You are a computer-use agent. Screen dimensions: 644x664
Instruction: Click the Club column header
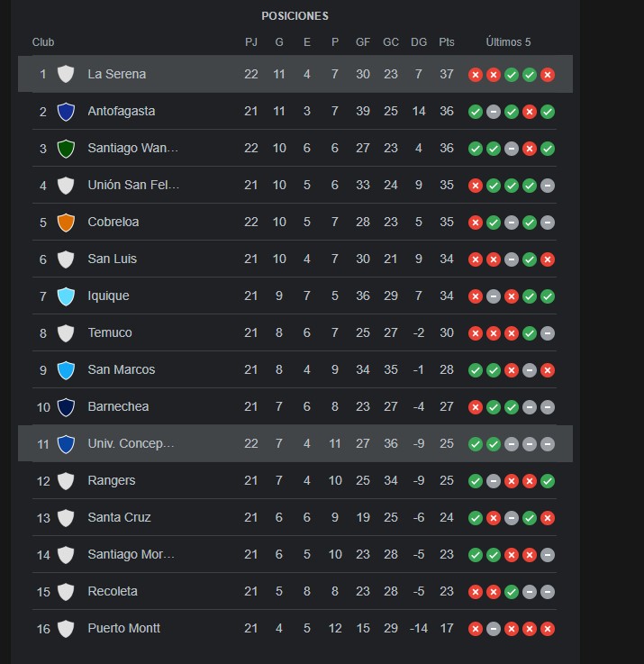(43, 42)
